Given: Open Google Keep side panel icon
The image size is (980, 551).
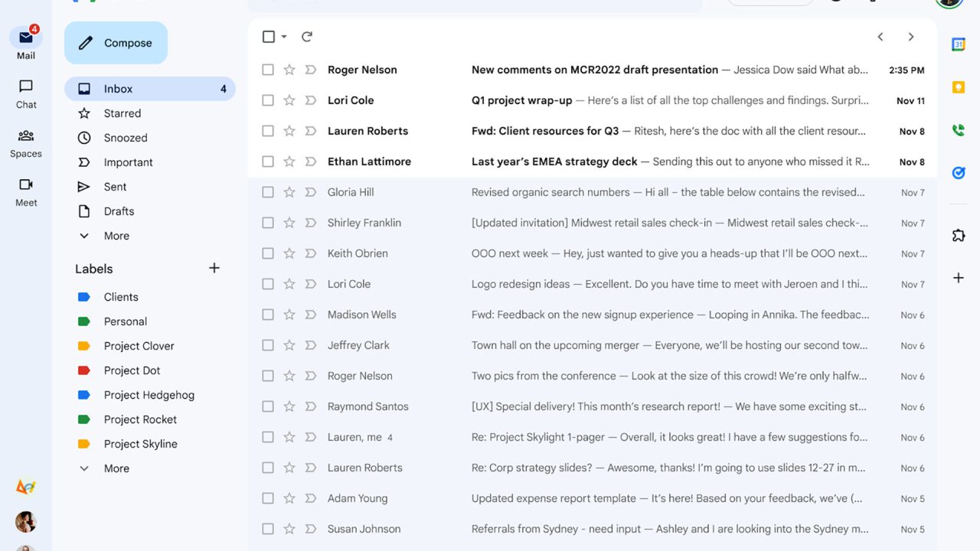Looking at the screenshot, I should click(958, 87).
